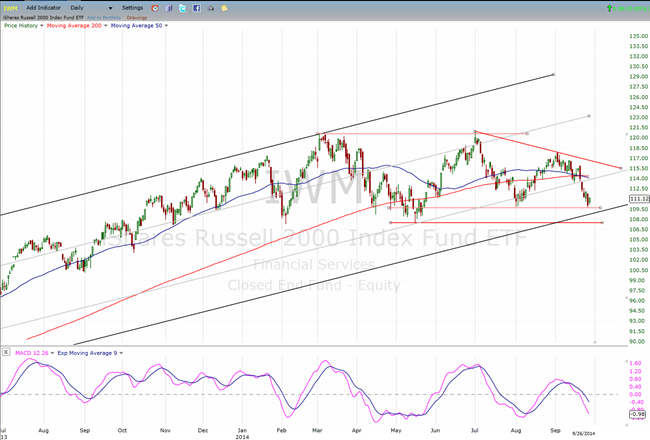Click the MACD value tag -0.98
650x440 pixels.
click(638, 414)
